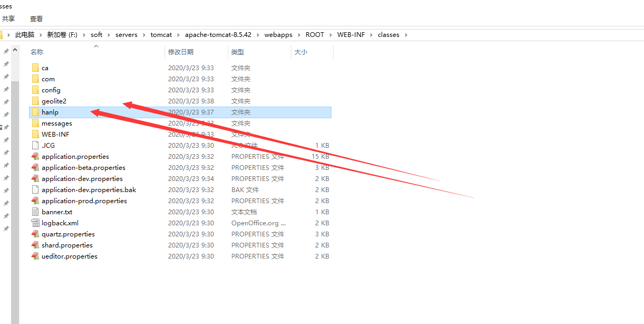Click the logback.xml file icon
Image resolution: width=644 pixels, height=324 pixels.
click(35, 223)
